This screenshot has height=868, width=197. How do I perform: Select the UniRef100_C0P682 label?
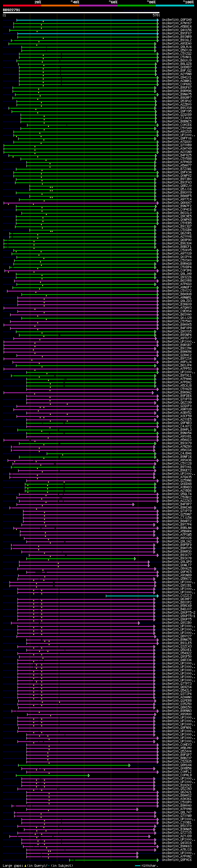pos(176,84)
